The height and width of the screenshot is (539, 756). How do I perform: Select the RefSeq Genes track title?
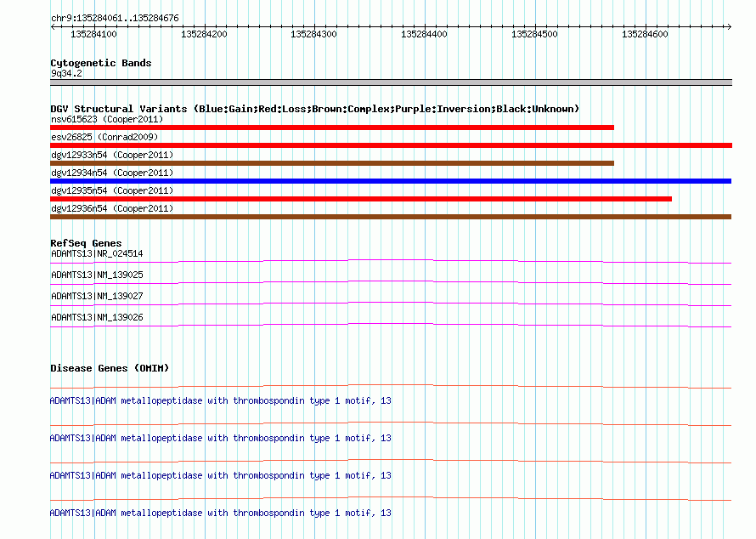[x=86, y=243]
